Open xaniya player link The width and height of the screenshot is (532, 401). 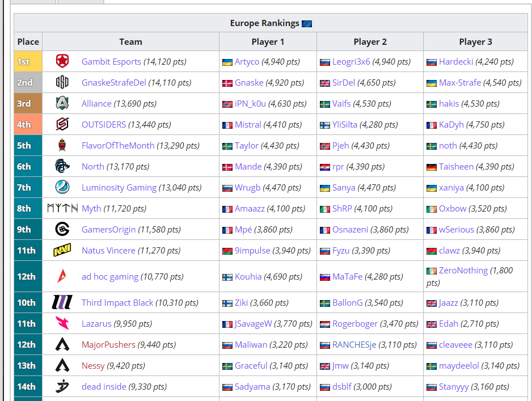point(451,188)
